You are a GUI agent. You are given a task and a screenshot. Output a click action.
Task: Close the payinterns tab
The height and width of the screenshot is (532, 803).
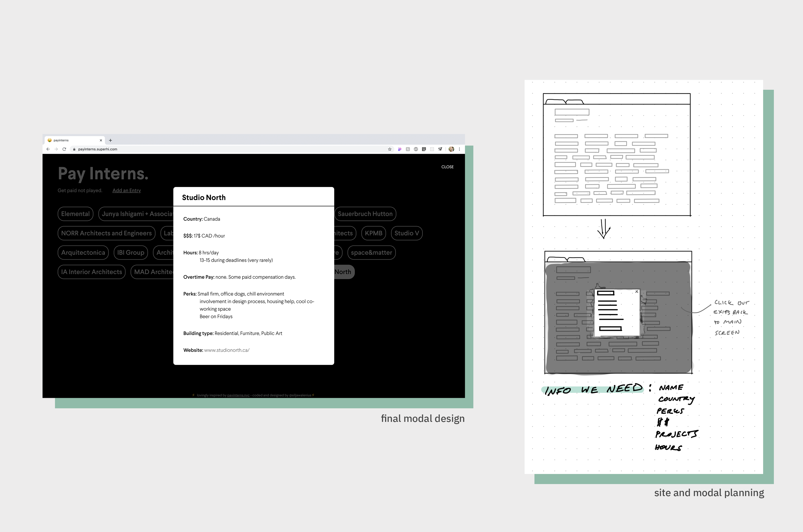pos(101,141)
